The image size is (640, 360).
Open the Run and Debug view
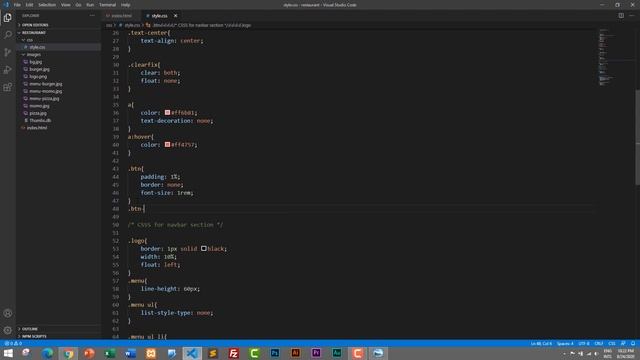8,70
